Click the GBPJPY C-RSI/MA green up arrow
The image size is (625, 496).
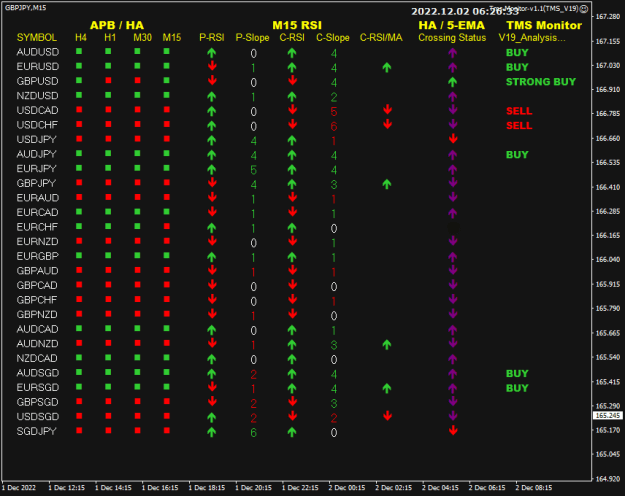click(387, 184)
